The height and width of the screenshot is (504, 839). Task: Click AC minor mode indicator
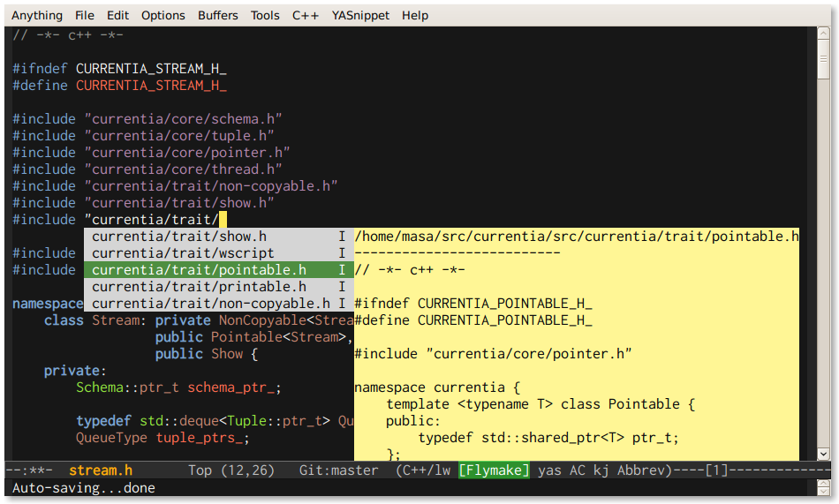tap(578, 470)
